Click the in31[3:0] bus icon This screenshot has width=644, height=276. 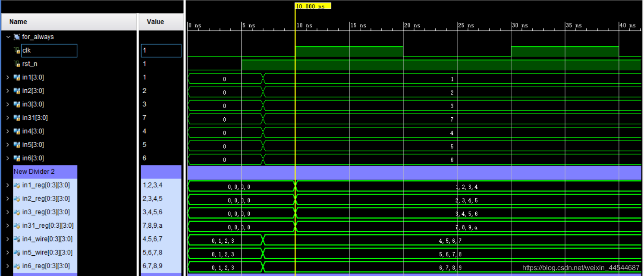17,118
